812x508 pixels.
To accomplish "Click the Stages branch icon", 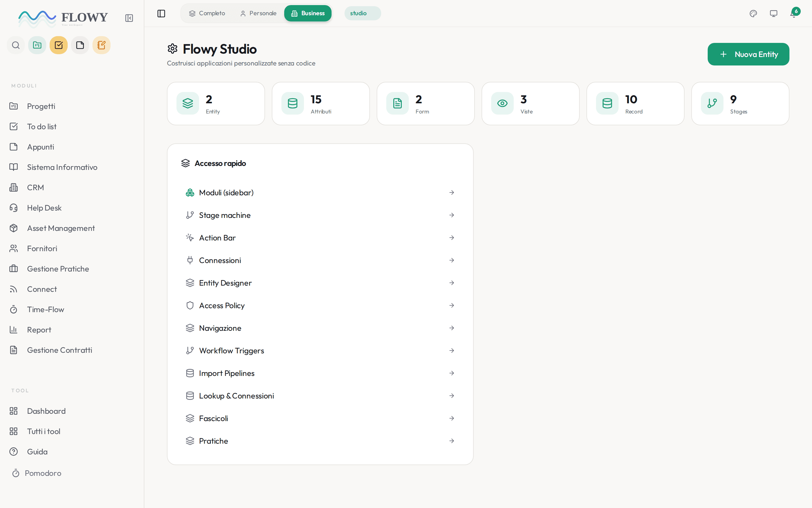I will click(x=712, y=104).
